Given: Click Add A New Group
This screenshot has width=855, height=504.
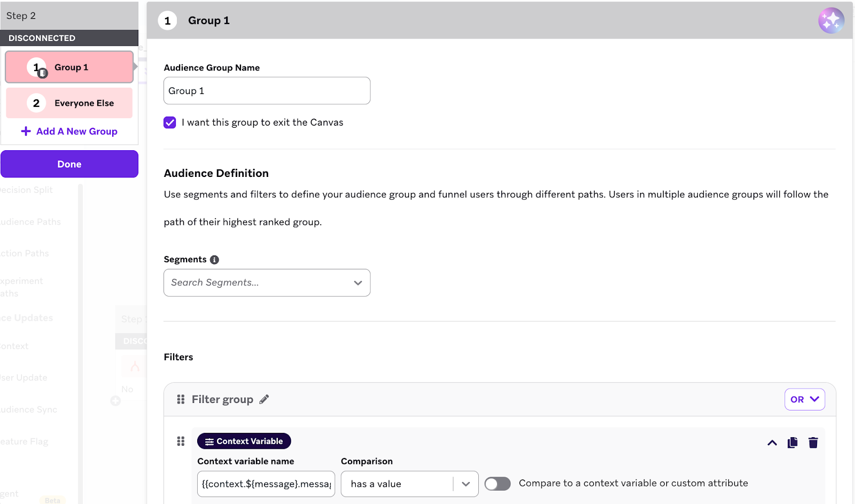Looking at the screenshot, I should 70,131.
